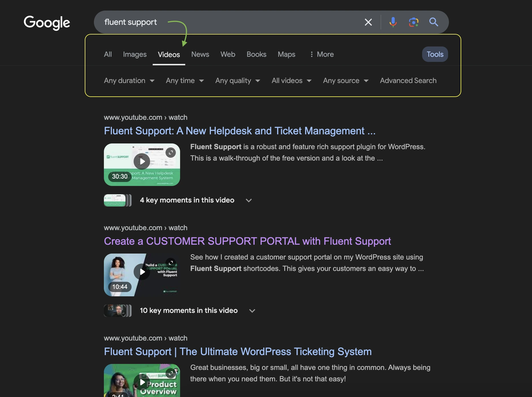
Task: Open the Any quality dropdown
Action: [x=238, y=81]
